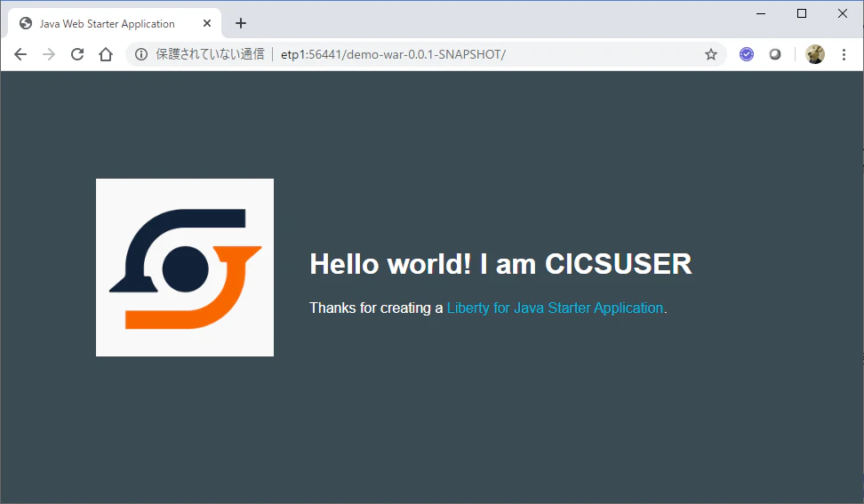Click the address bar URL etp1:56441/demo-war-0.0.1-SNAPSHOT/

tap(394, 54)
